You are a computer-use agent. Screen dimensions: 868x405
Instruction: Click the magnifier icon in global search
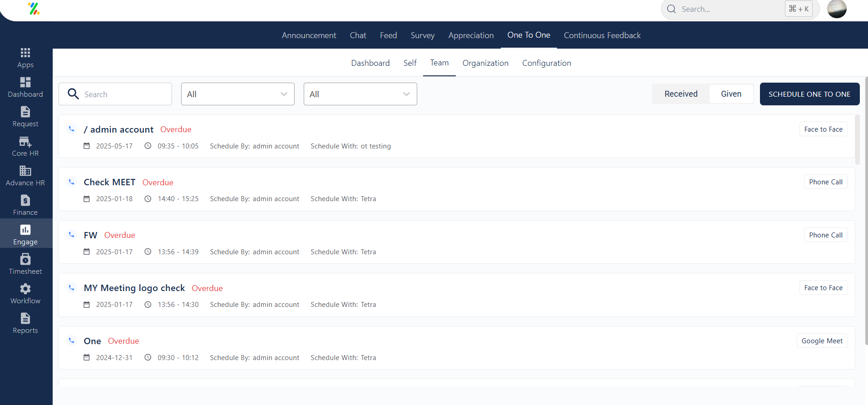[671, 9]
